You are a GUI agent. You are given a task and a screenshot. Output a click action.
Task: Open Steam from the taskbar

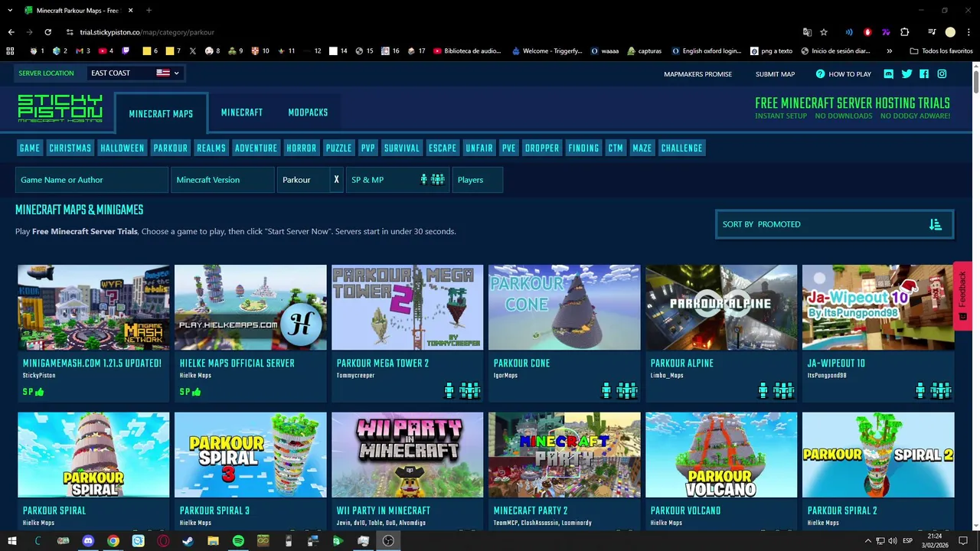[188, 541]
